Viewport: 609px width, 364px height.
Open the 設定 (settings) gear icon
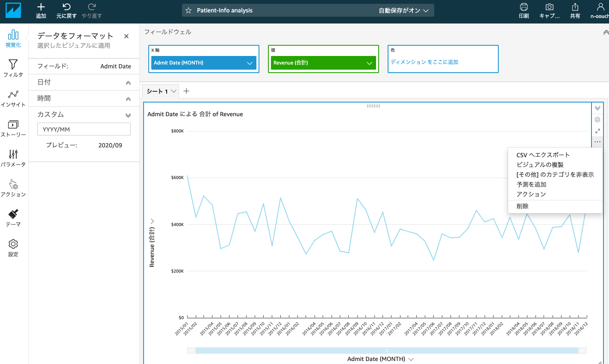tap(13, 244)
